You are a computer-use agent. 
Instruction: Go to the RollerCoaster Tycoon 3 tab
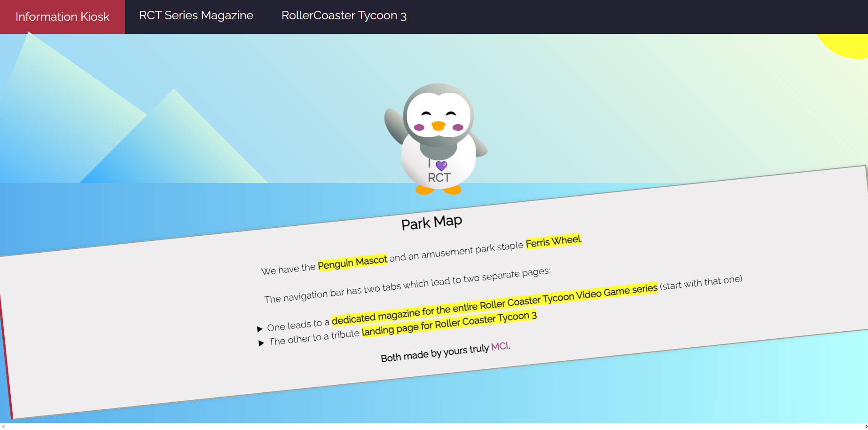click(344, 16)
